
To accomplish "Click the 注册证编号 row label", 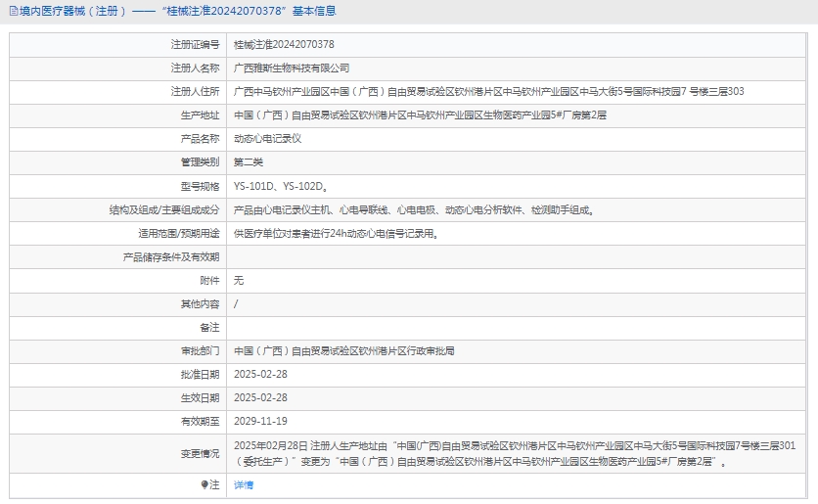I will [195, 44].
